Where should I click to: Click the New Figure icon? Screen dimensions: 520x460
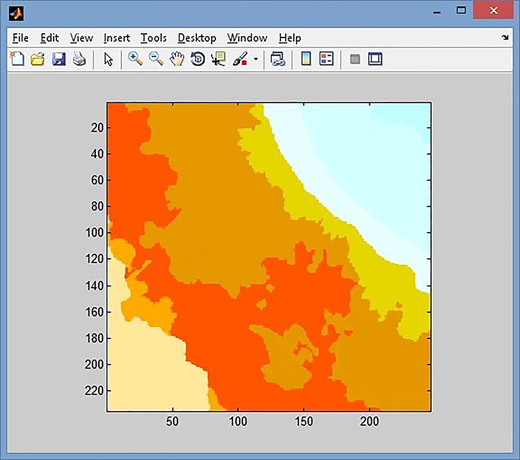click(x=17, y=59)
